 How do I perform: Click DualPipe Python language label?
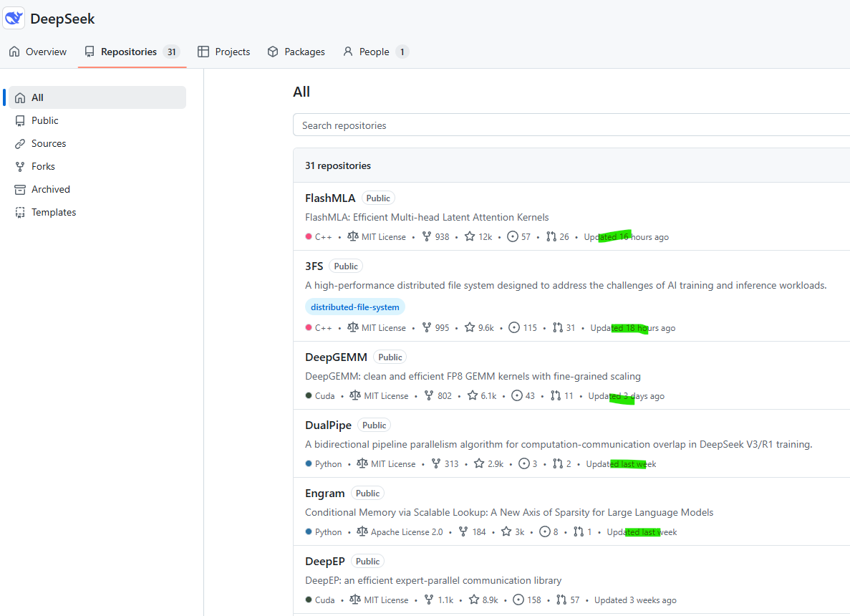click(324, 464)
